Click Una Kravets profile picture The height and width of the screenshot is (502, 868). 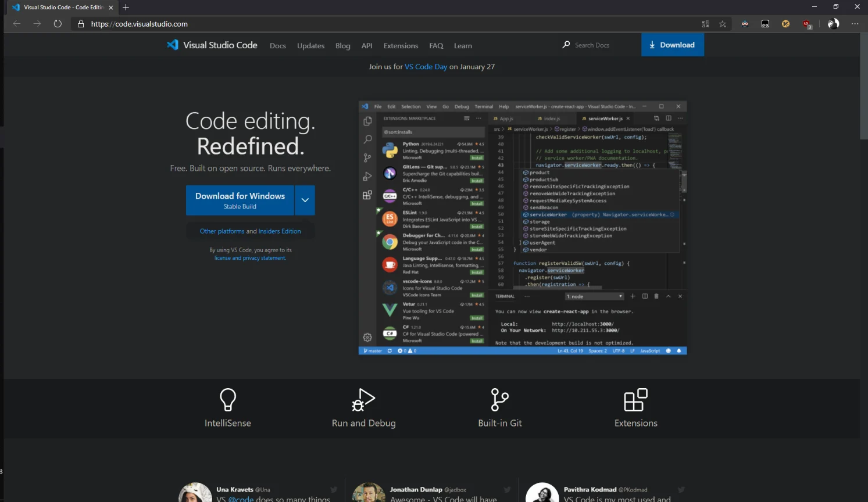(195, 493)
